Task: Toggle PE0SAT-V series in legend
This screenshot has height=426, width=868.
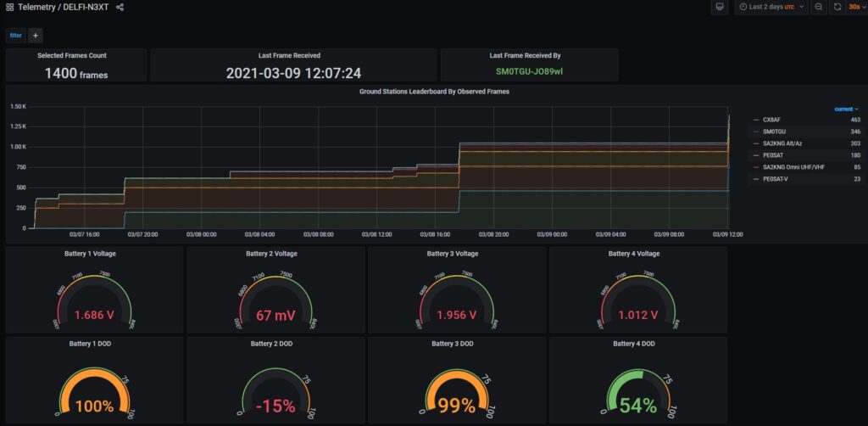Action: 775,179
